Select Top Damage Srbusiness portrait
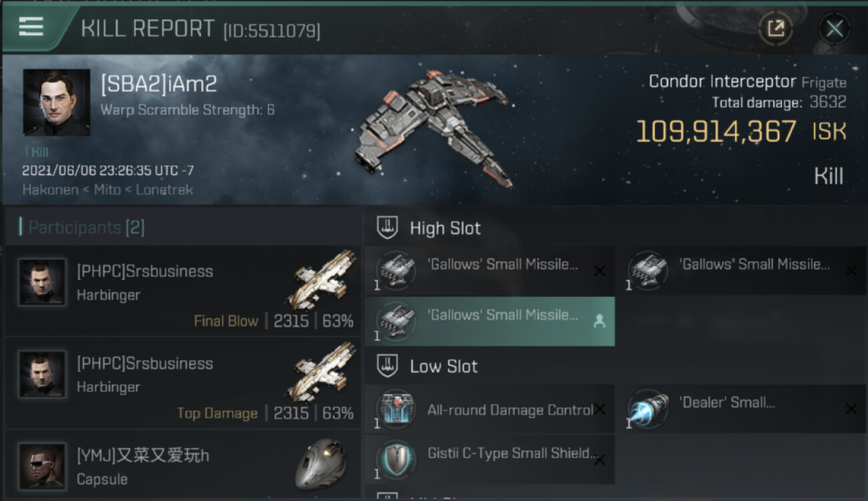The width and height of the screenshot is (868, 501). click(42, 375)
